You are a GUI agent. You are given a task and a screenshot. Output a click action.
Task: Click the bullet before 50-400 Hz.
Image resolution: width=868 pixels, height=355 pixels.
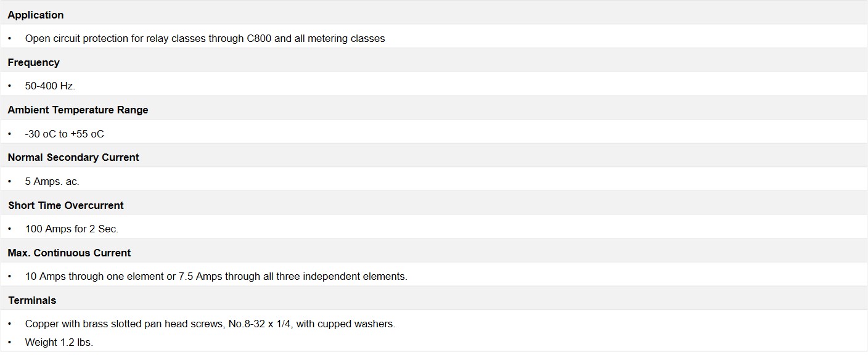(x=10, y=86)
